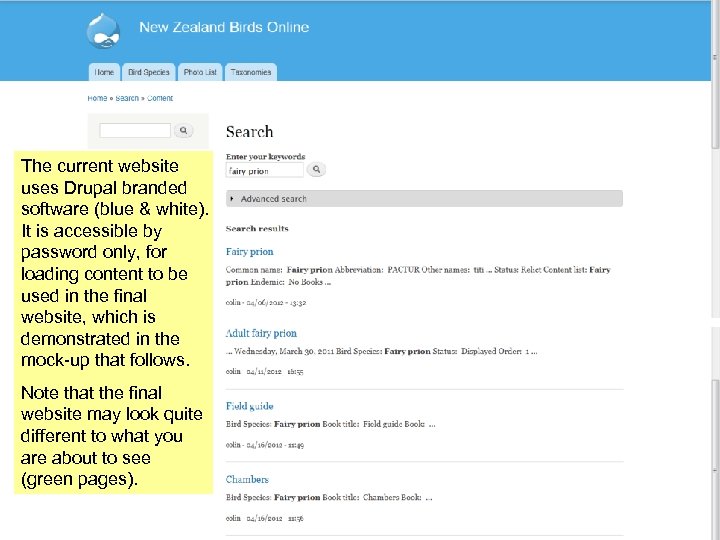Open the New Zealand Birds Online title link
Viewport: 720px width, 540px height.
pos(224,27)
